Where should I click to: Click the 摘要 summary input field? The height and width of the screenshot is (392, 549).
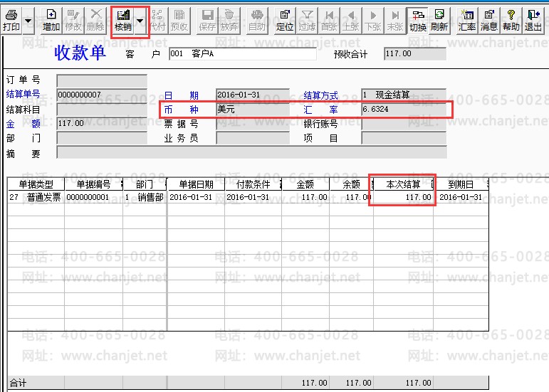tap(252, 152)
